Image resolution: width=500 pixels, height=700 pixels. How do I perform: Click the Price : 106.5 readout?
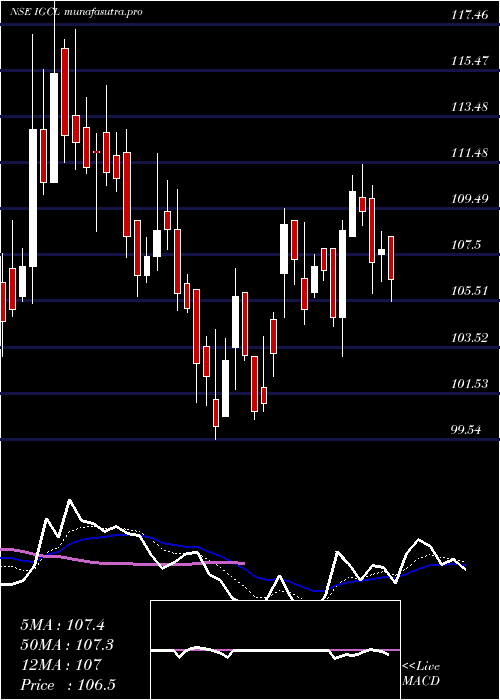point(69,685)
